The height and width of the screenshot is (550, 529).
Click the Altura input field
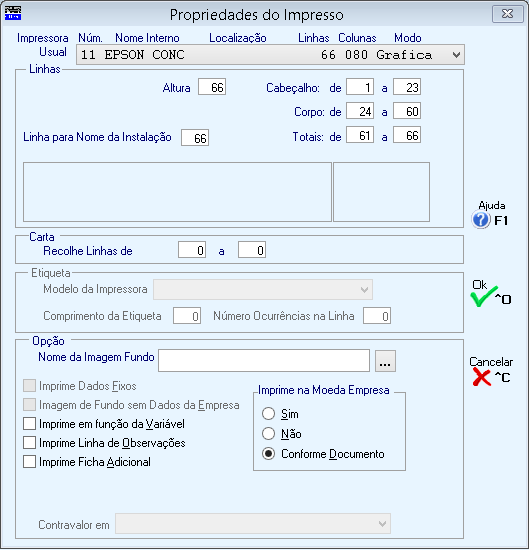click(212, 87)
